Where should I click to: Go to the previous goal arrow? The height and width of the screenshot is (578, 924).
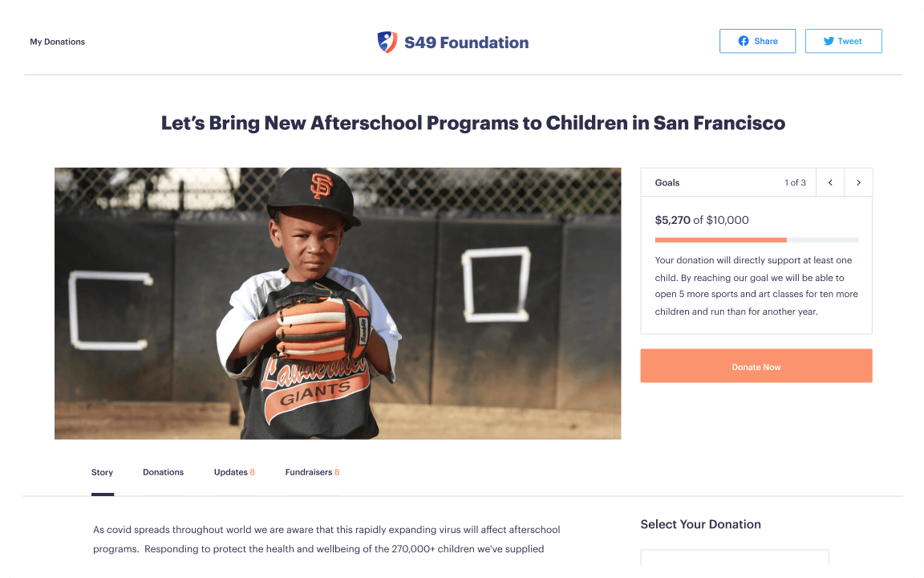[x=830, y=183]
